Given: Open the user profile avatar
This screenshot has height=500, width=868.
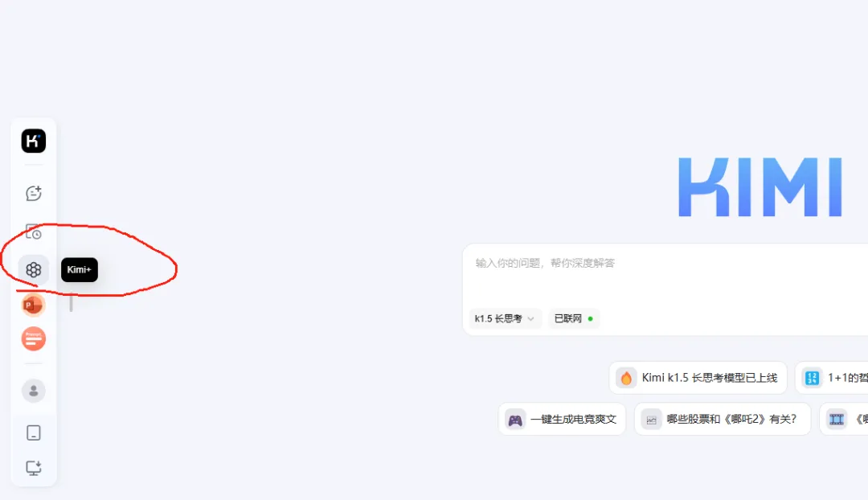Looking at the screenshot, I should coord(33,391).
